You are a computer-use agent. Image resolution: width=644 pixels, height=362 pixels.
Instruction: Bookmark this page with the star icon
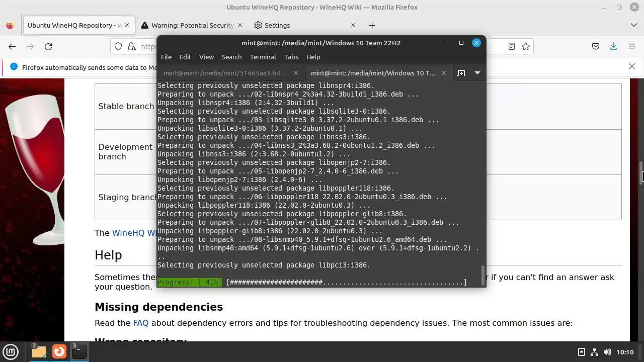pyautogui.click(x=526, y=46)
